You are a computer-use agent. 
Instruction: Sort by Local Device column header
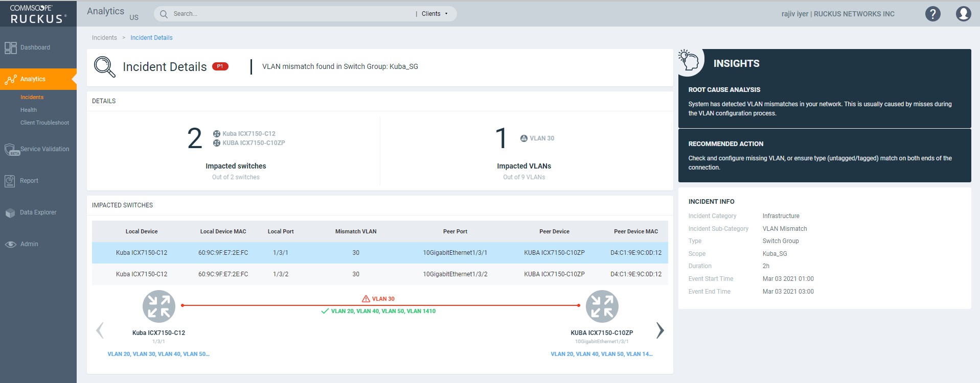click(142, 231)
